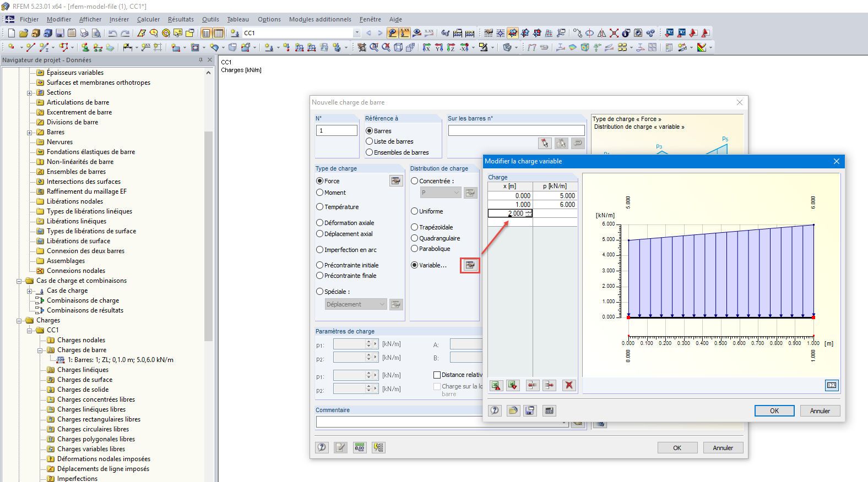Open the variable distribution edit button
This screenshot has width=868, height=482.
point(470,265)
